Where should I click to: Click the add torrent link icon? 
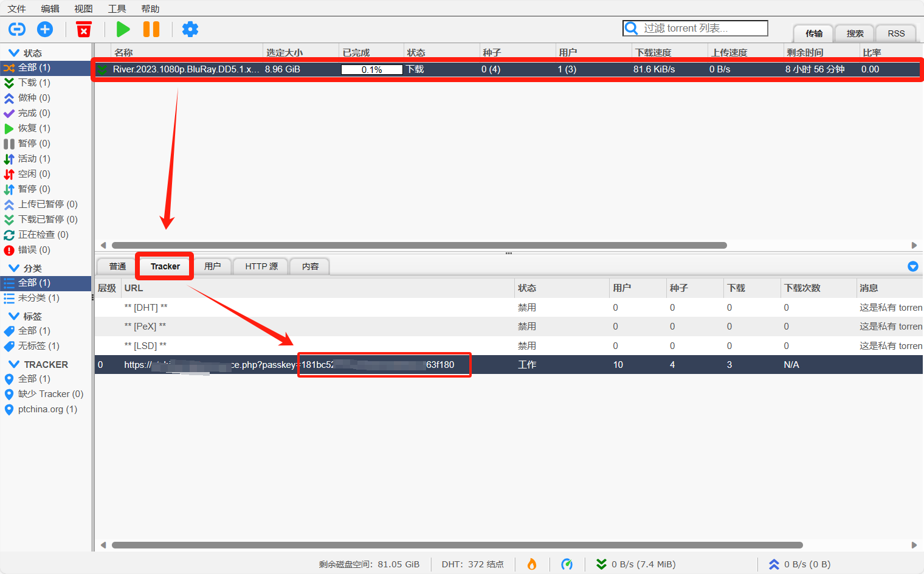pyautogui.click(x=17, y=29)
